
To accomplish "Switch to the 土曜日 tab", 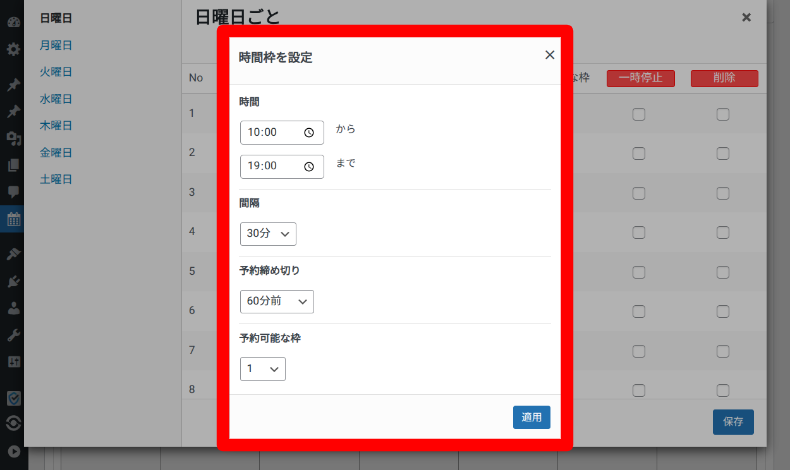I will click(56, 179).
